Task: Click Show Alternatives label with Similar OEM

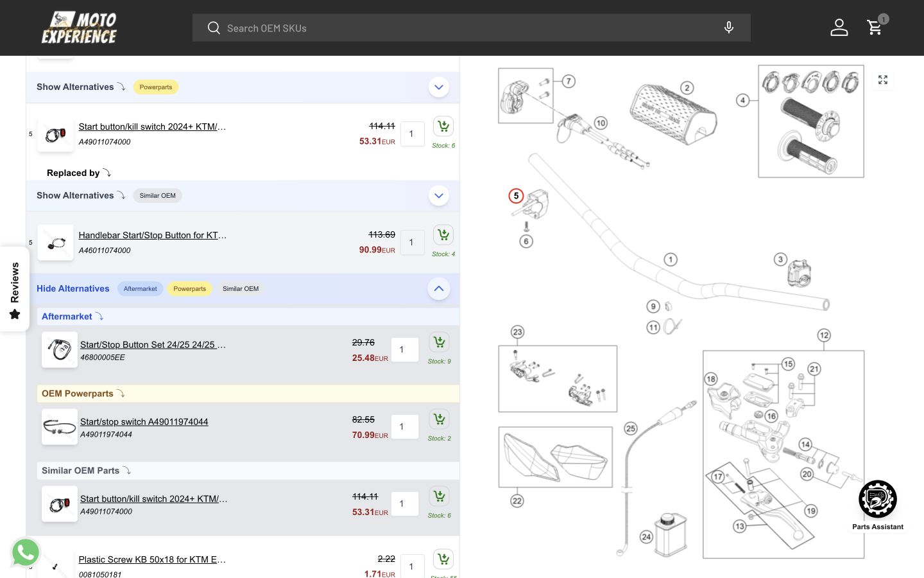Action: pyautogui.click(x=75, y=196)
